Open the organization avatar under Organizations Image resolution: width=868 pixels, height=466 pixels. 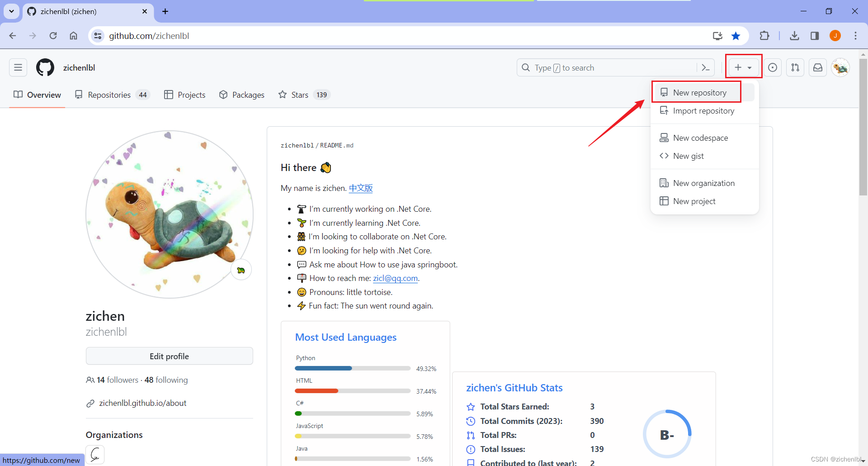tap(95, 455)
